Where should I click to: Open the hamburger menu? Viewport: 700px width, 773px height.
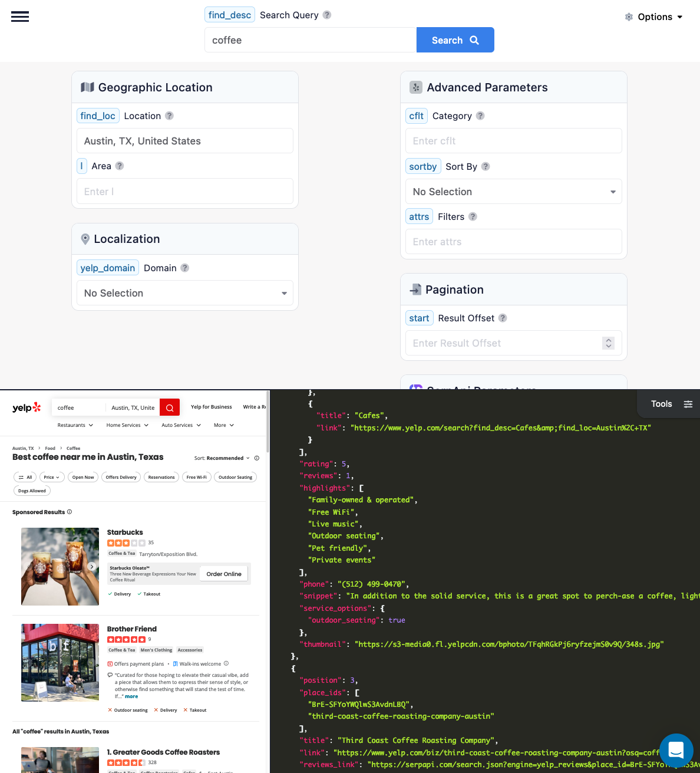pos(20,17)
